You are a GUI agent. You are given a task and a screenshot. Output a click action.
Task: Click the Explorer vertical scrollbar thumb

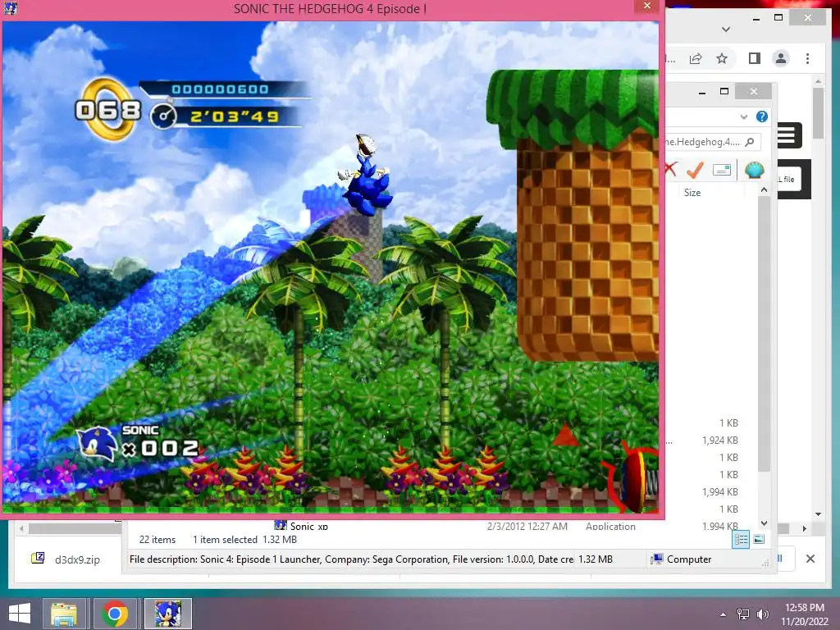click(x=764, y=333)
